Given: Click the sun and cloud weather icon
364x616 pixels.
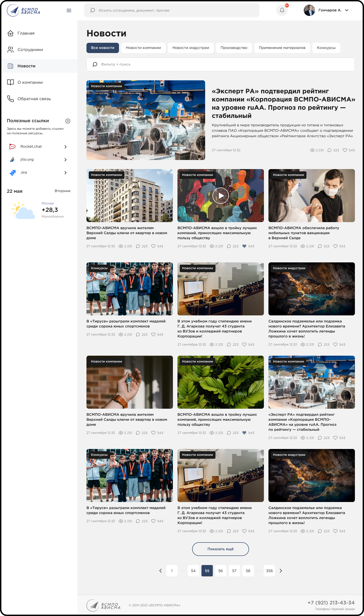Looking at the screenshot, I should point(23,210).
